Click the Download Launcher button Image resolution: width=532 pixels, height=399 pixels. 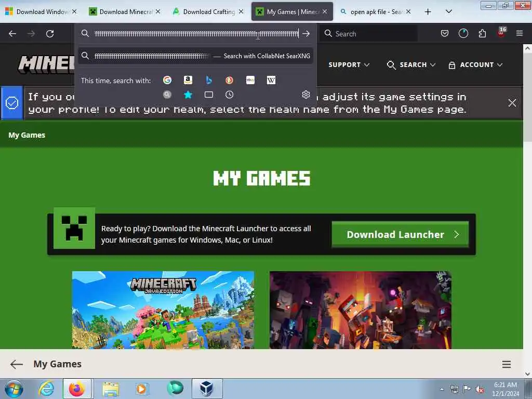tap(400, 234)
